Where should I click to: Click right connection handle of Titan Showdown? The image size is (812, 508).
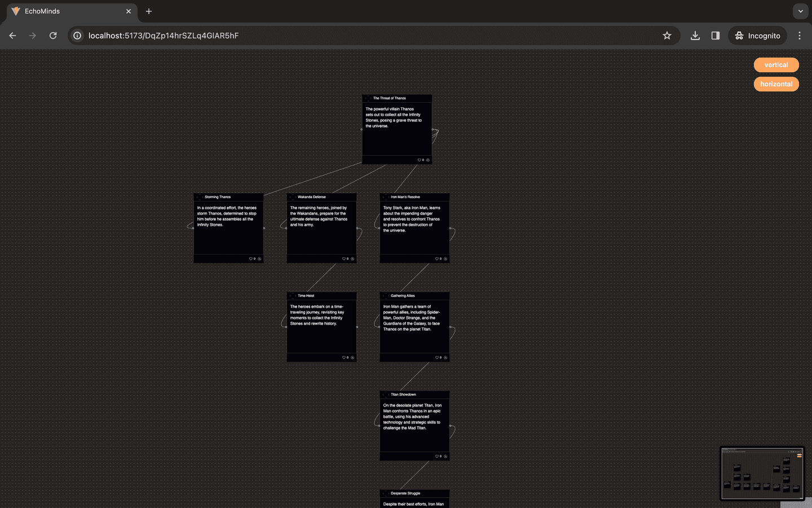click(x=450, y=426)
